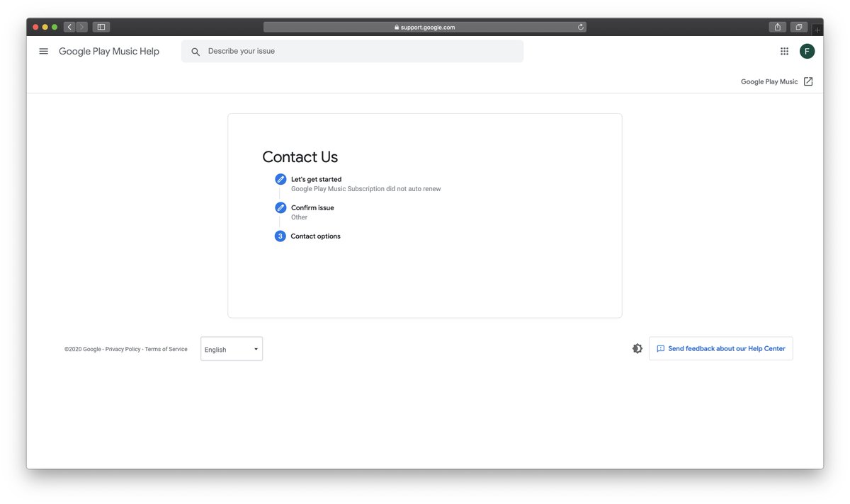Open the Safari share menu
This screenshot has height=504, width=850.
[x=778, y=27]
